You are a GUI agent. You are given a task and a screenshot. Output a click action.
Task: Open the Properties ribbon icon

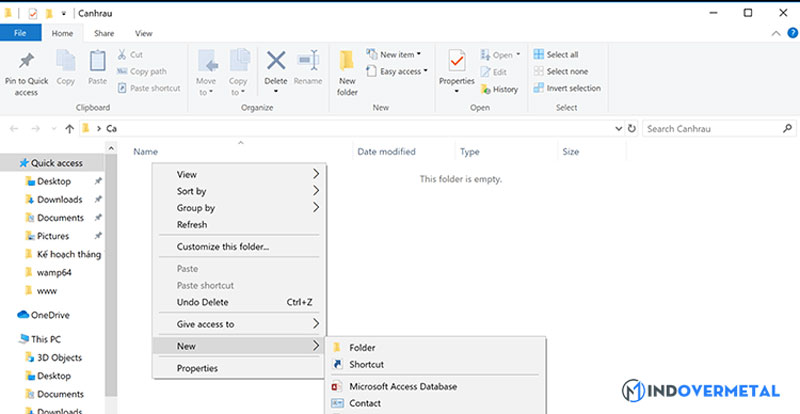coord(457,62)
